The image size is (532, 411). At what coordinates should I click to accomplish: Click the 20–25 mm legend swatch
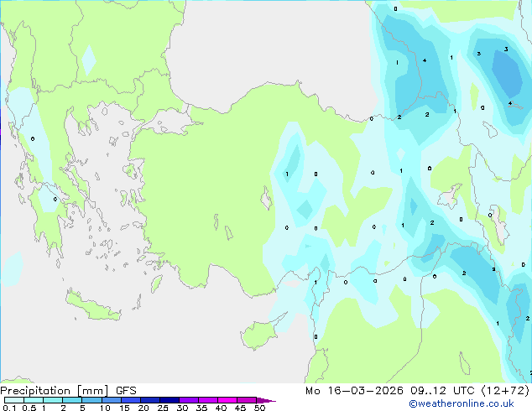[x=150, y=400]
